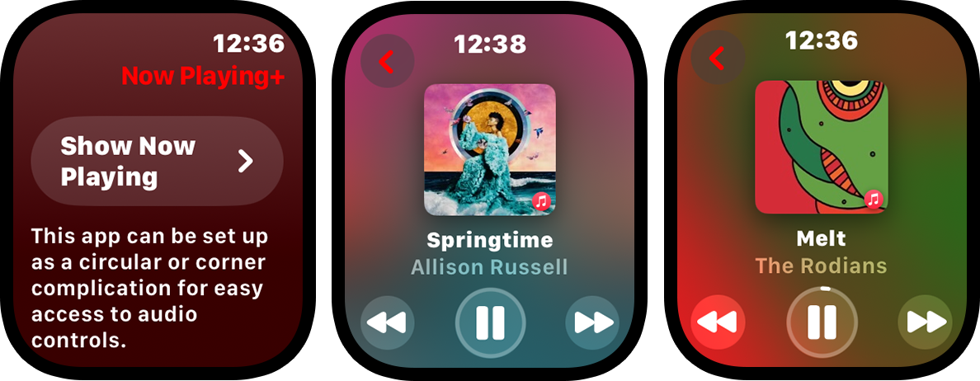Pause the Springtime song
Image resolution: width=980 pixels, height=381 pixels.
(x=490, y=322)
